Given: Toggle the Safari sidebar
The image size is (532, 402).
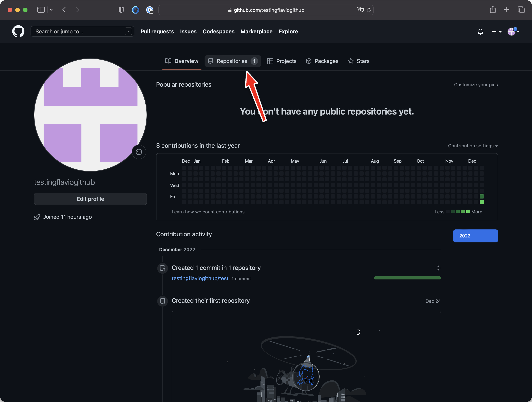Looking at the screenshot, I should [41, 10].
